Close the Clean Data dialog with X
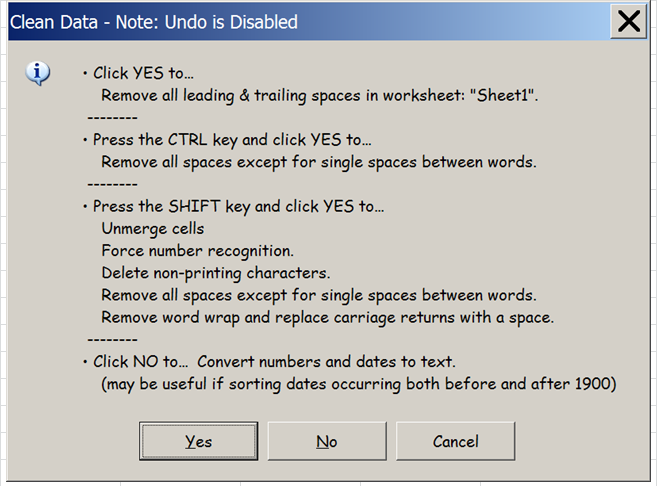The height and width of the screenshot is (486, 657). point(629,21)
